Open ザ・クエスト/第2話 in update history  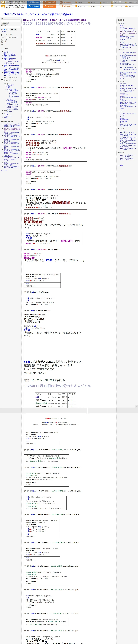point(126,38)
